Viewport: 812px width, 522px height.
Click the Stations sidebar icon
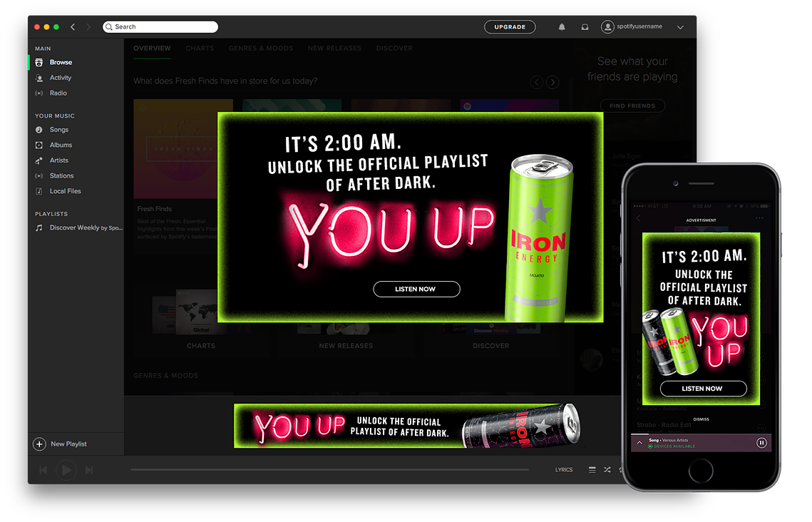point(38,176)
